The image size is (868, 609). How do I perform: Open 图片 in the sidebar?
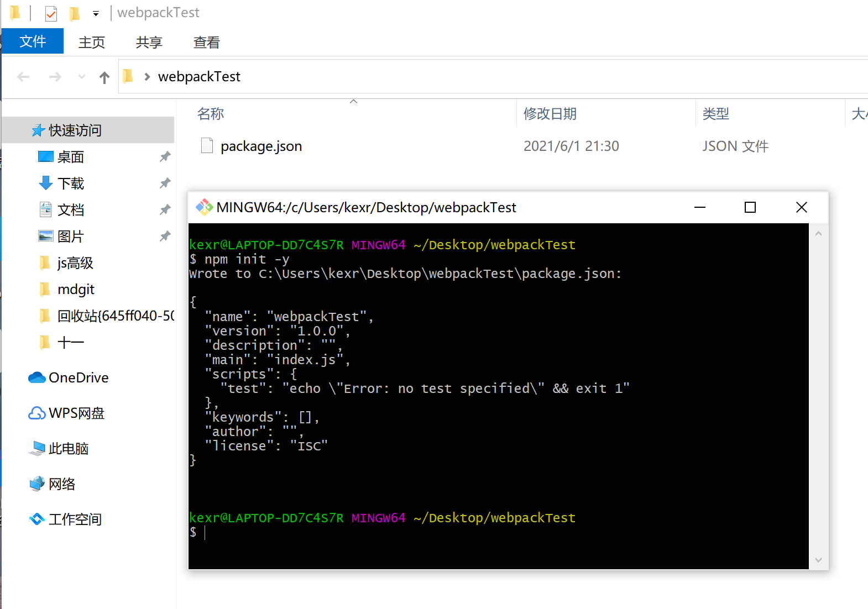click(x=71, y=237)
